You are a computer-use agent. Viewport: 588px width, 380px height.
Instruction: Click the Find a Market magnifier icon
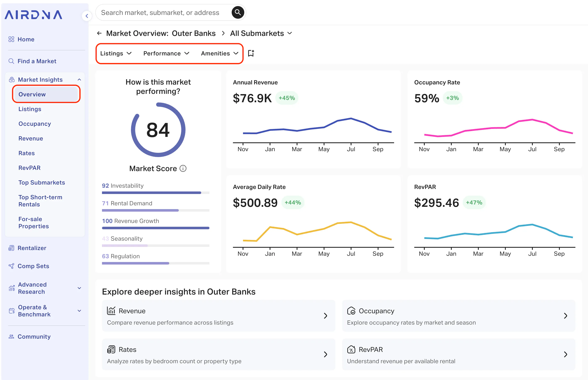pos(11,61)
